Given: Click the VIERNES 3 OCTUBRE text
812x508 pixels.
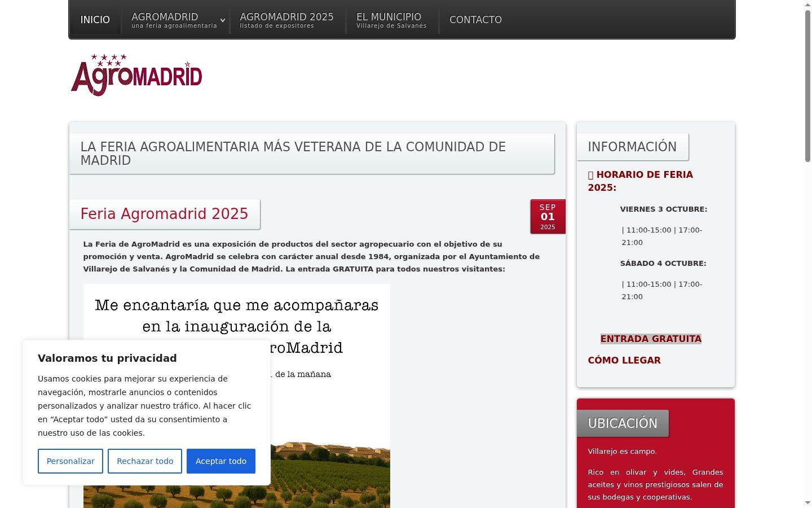Looking at the screenshot, I should pyautogui.click(x=664, y=209).
